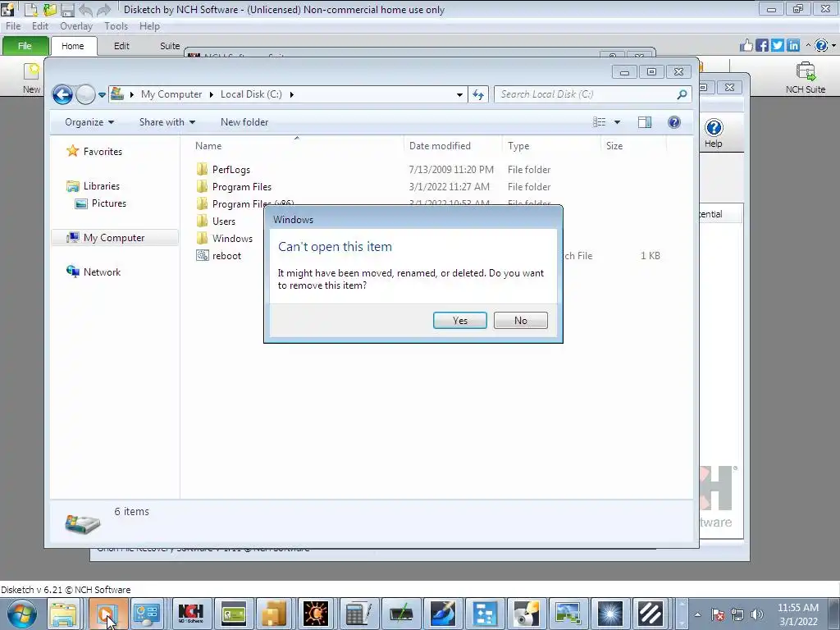Click the undo quick-access arrow
The image size is (840, 630).
[x=85, y=10]
